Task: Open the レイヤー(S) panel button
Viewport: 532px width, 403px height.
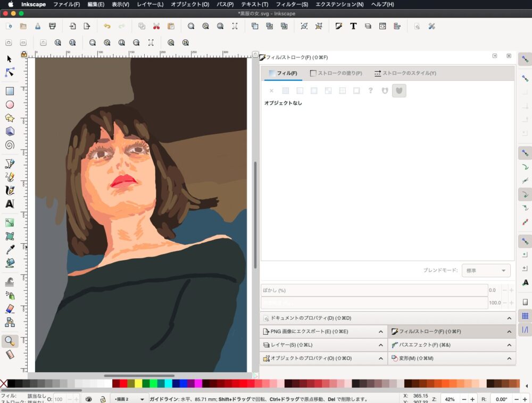Action: click(x=323, y=345)
